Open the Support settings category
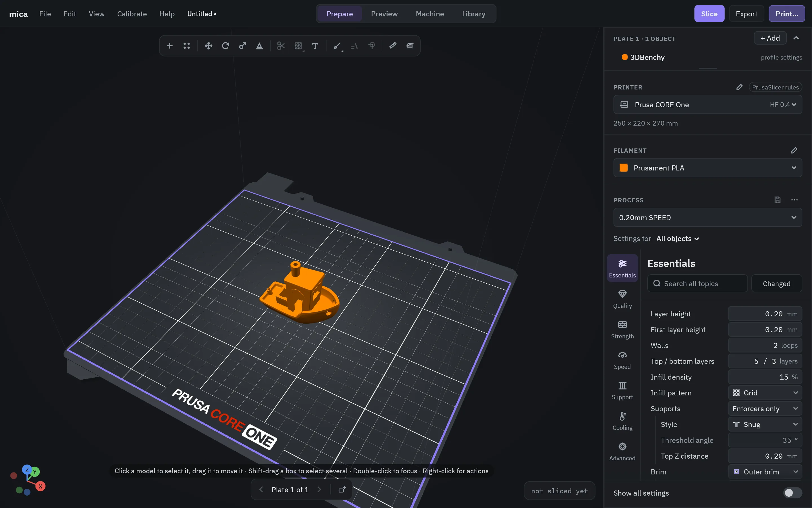Image resolution: width=812 pixels, height=508 pixels. 622,390
